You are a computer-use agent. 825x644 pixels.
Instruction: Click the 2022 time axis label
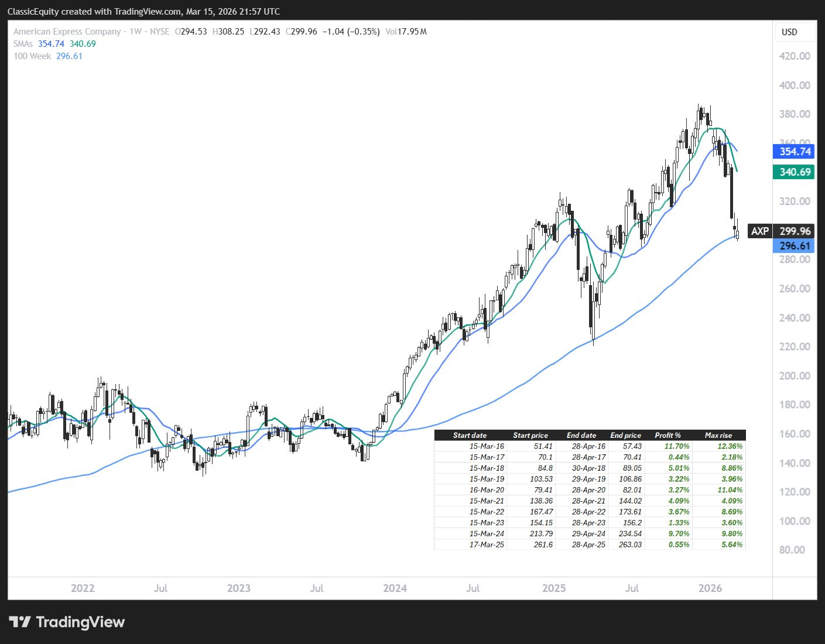click(83, 588)
